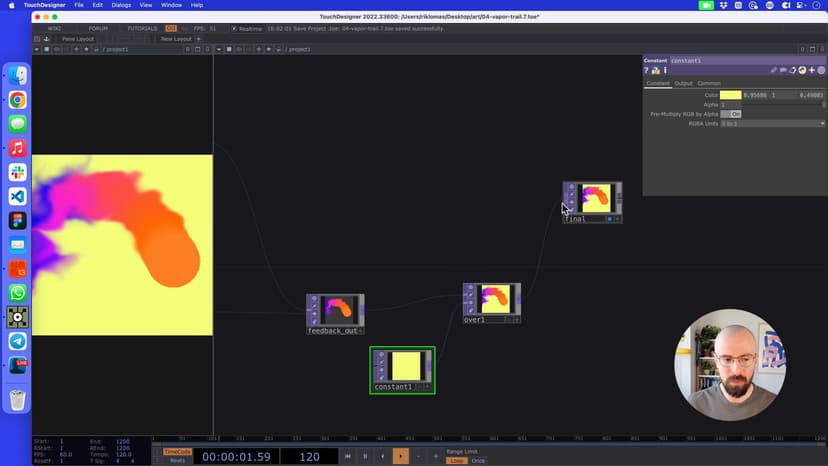Open the TUTORIALS link
The image size is (828, 466).
pyautogui.click(x=142, y=28)
